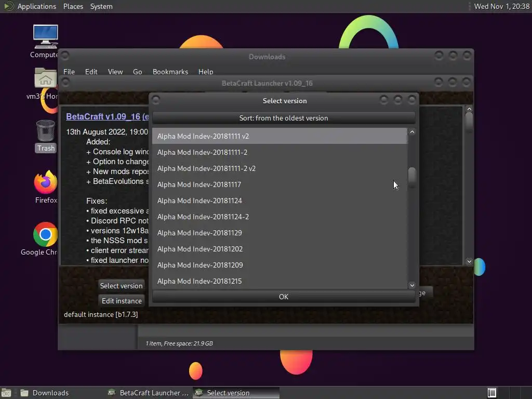
Task: Open View menu in Downloads window
Action: 115,72
